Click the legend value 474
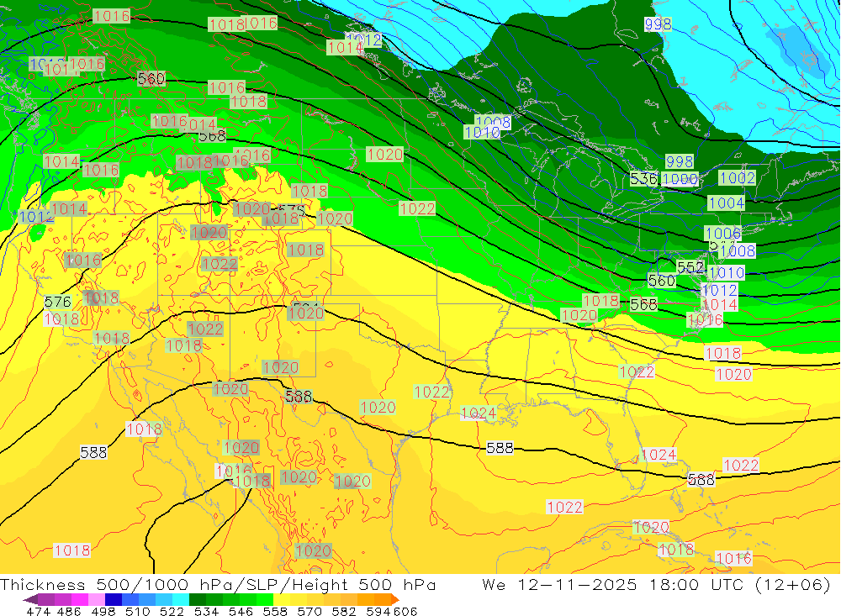This screenshot has width=841, height=616. [38, 612]
